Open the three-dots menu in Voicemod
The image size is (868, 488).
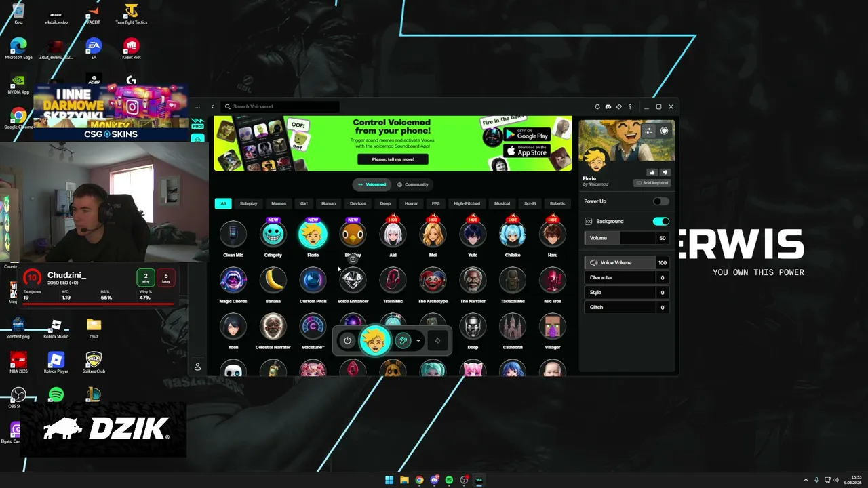point(197,107)
